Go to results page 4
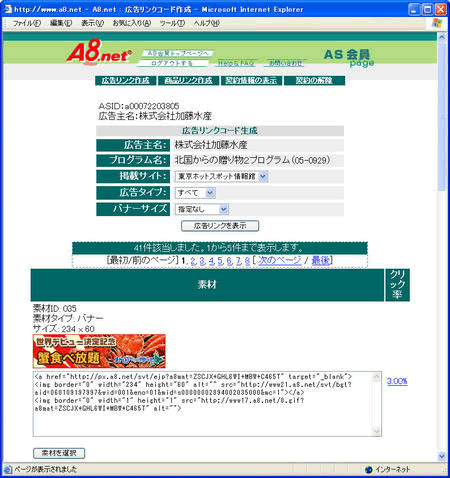 [x=211, y=261]
